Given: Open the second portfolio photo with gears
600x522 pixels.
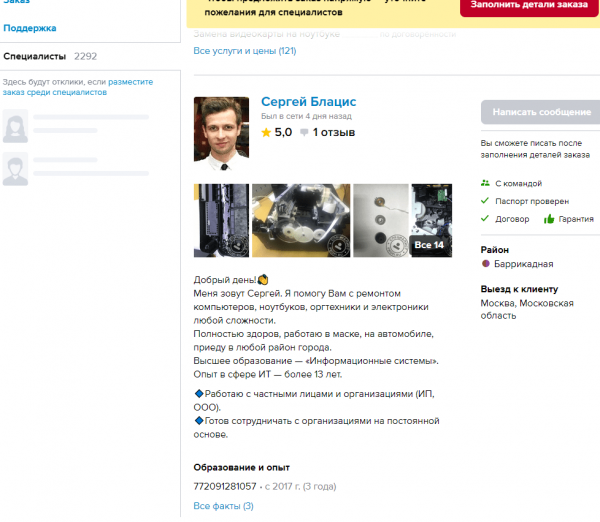Looking at the screenshot, I should point(301,220).
